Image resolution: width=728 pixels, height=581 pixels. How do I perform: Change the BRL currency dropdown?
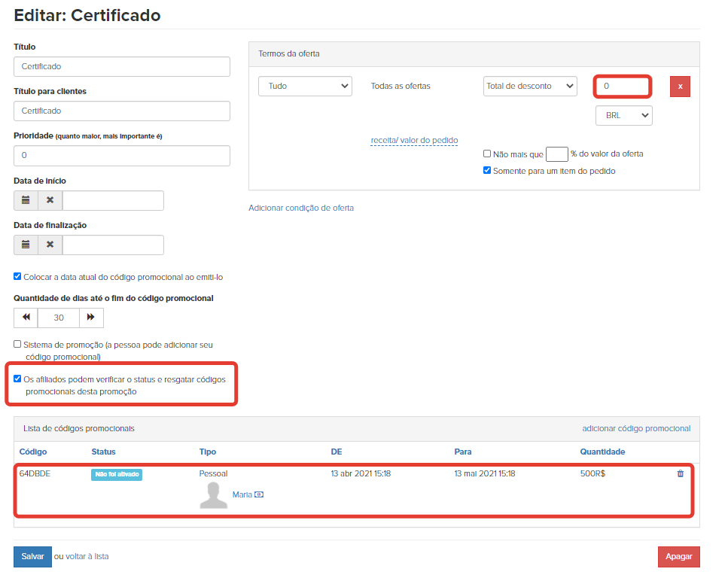624,116
